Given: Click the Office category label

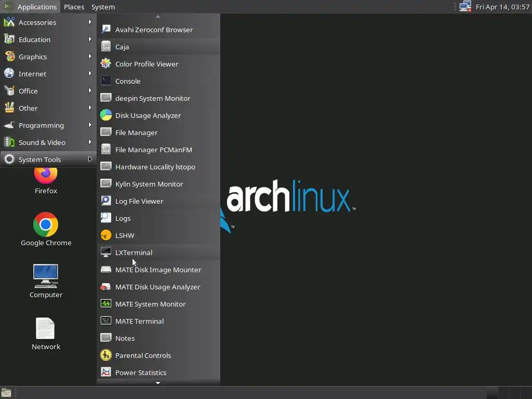Looking at the screenshot, I should [x=28, y=91].
